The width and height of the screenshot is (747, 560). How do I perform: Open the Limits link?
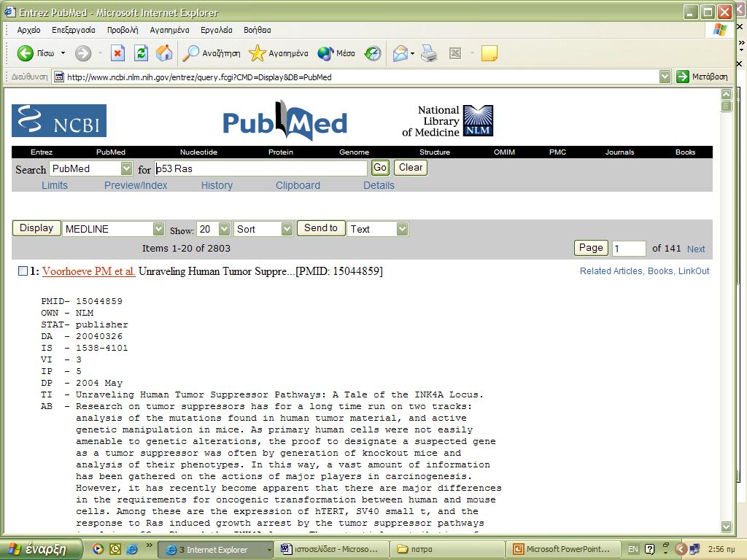(55, 185)
